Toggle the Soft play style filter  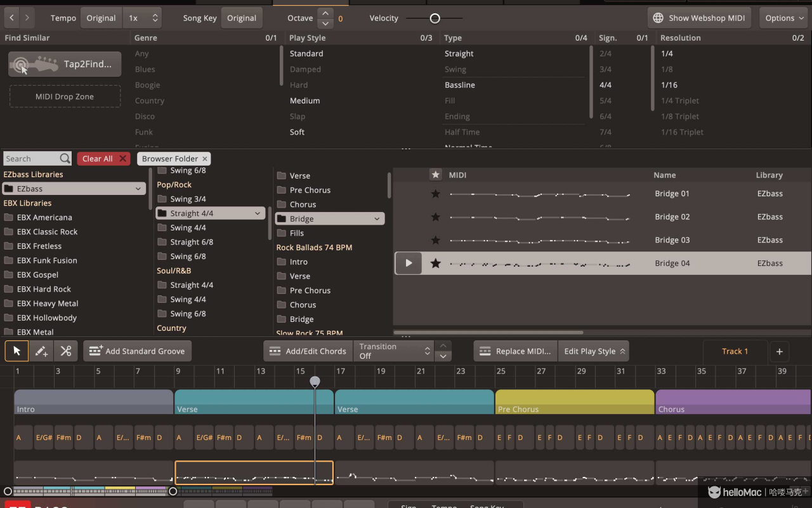(297, 132)
